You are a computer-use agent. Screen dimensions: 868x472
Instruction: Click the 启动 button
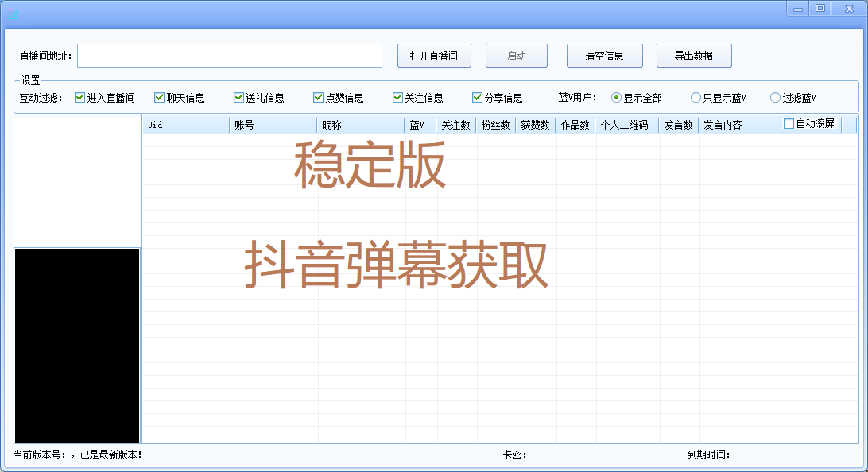click(517, 56)
